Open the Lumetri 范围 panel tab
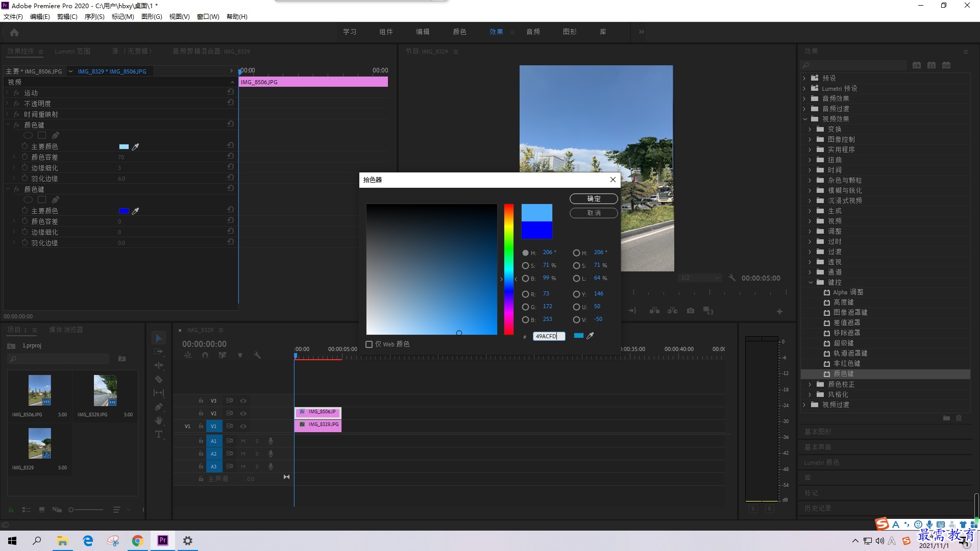 72,51
